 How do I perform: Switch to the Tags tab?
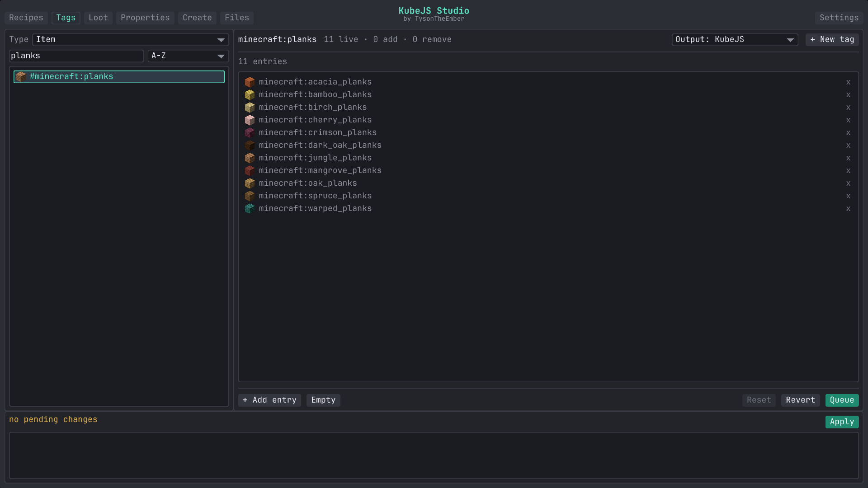[x=66, y=18]
